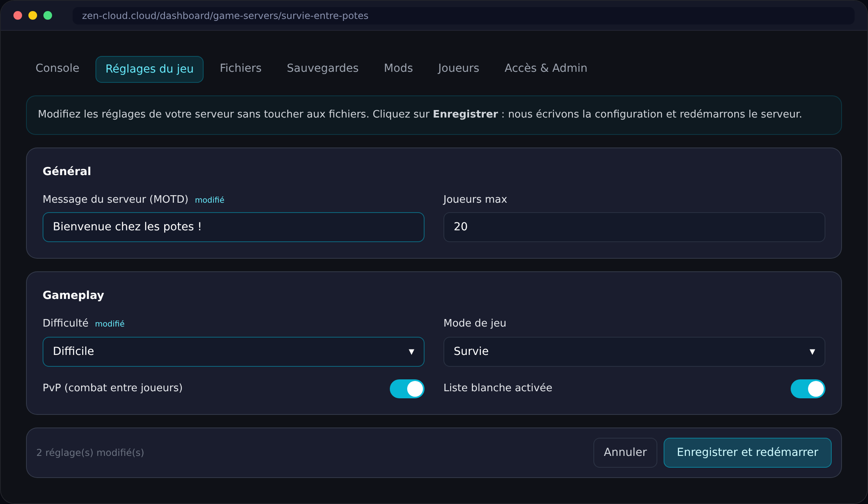Screen dimensions: 868x504
Task: Disable the Liste blanche activée switch
Action: (808, 388)
